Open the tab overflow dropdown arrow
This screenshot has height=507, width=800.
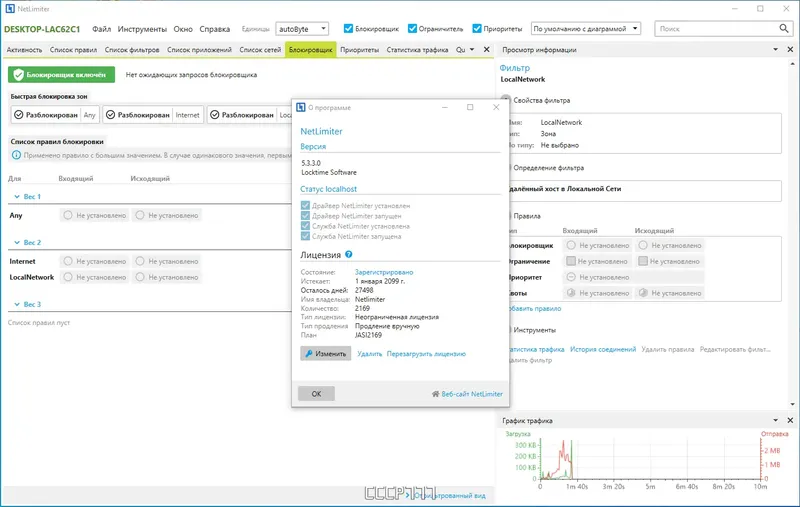click(472, 49)
